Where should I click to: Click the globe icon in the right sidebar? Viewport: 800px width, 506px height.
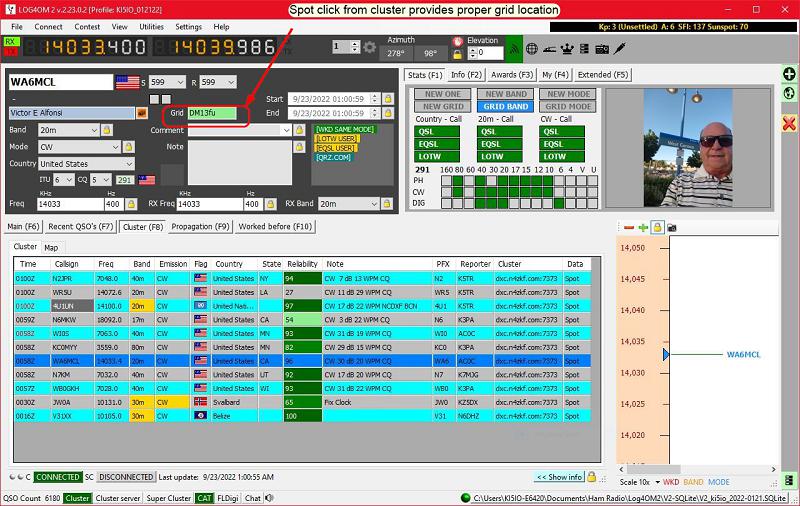tap(789, 93)
